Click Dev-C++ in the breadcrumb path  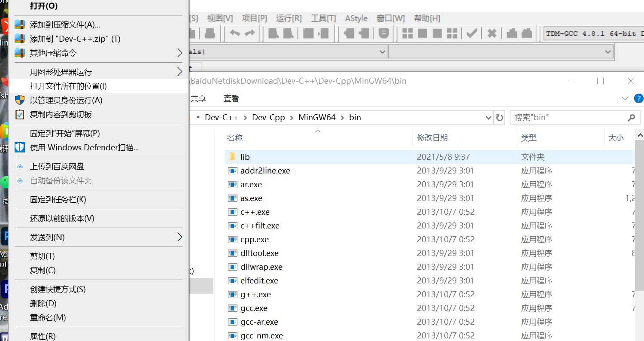point(222,117)
